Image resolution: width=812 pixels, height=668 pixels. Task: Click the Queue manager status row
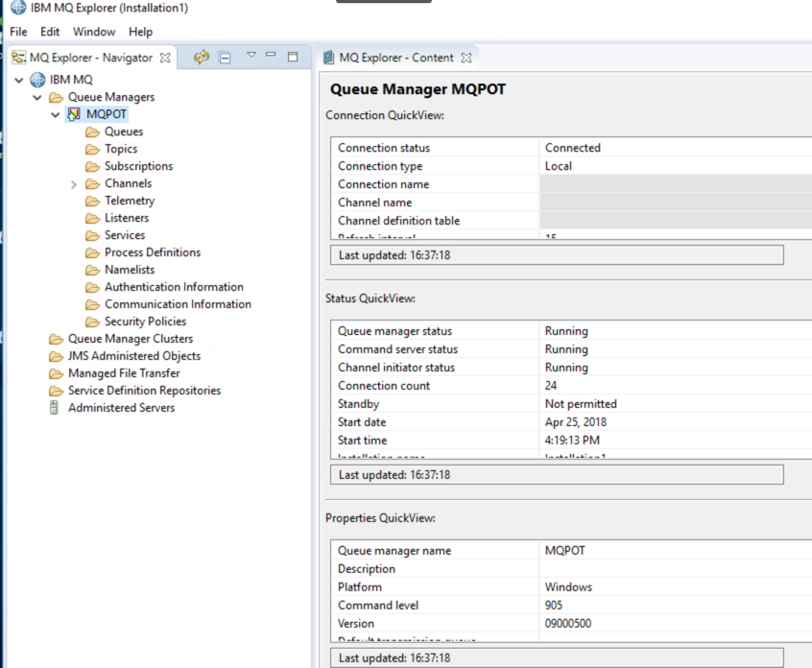(572, 331)
